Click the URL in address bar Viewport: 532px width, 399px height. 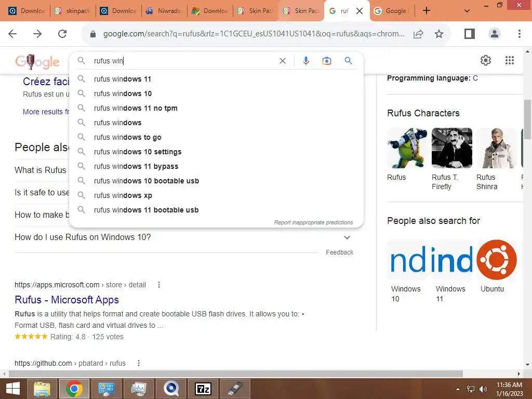254,34
